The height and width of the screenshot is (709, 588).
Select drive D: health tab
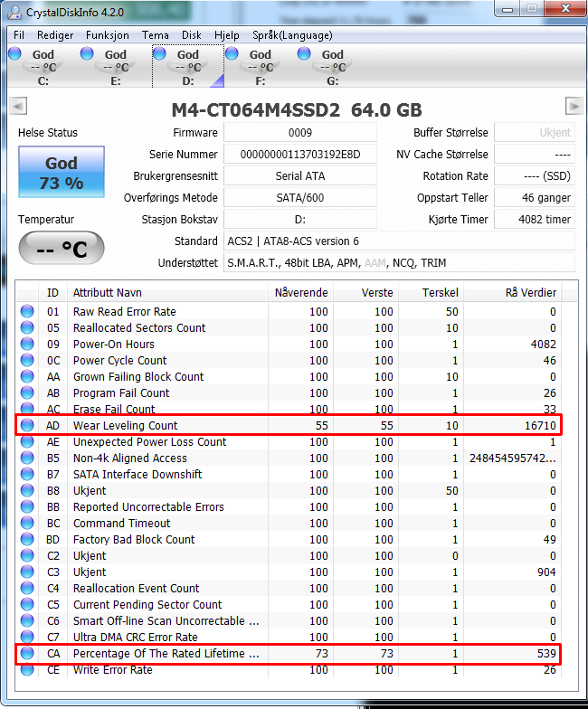pyautogui.click(x=188, y=67)
